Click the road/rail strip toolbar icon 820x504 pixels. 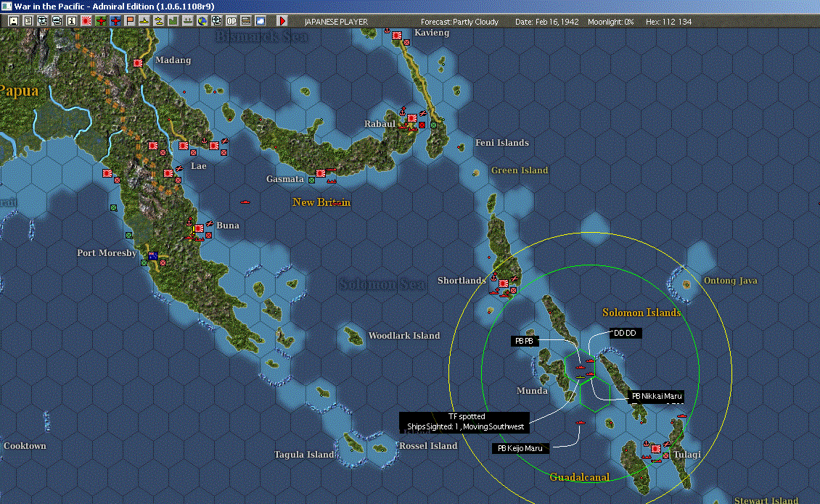point(245,21)
